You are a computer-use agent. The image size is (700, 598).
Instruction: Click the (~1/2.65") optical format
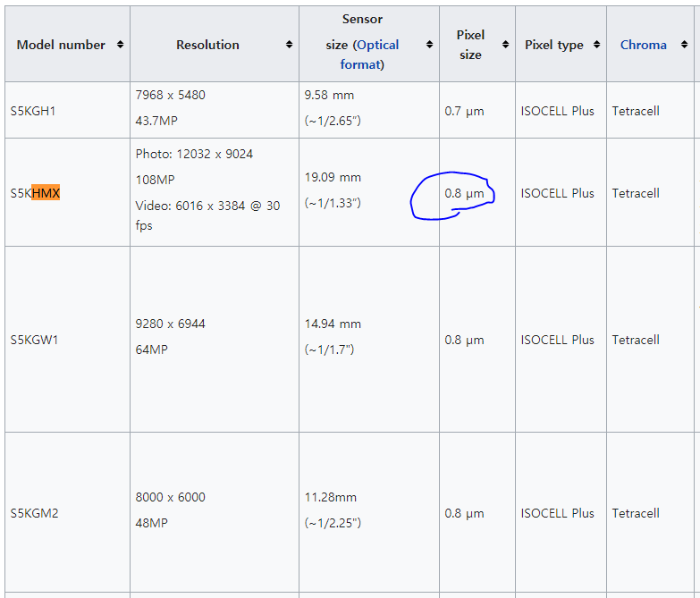333,121
